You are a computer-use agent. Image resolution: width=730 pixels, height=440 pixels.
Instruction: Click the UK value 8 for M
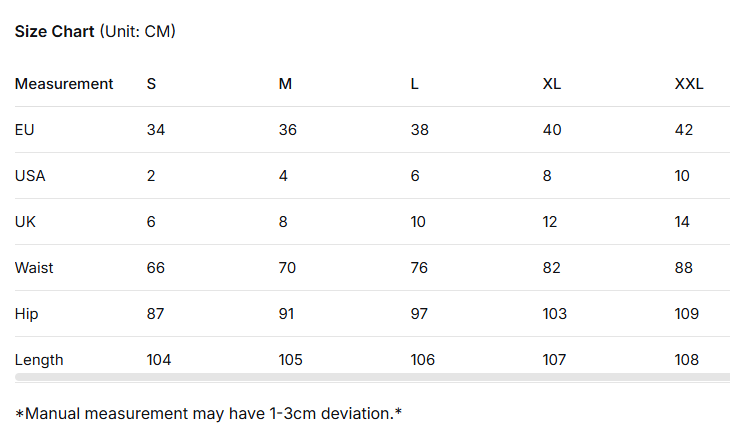click(283, 222)
